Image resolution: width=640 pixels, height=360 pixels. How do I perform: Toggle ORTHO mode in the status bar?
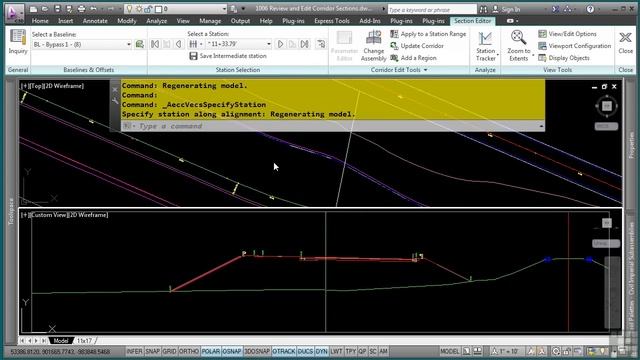[x=189, y=351]
